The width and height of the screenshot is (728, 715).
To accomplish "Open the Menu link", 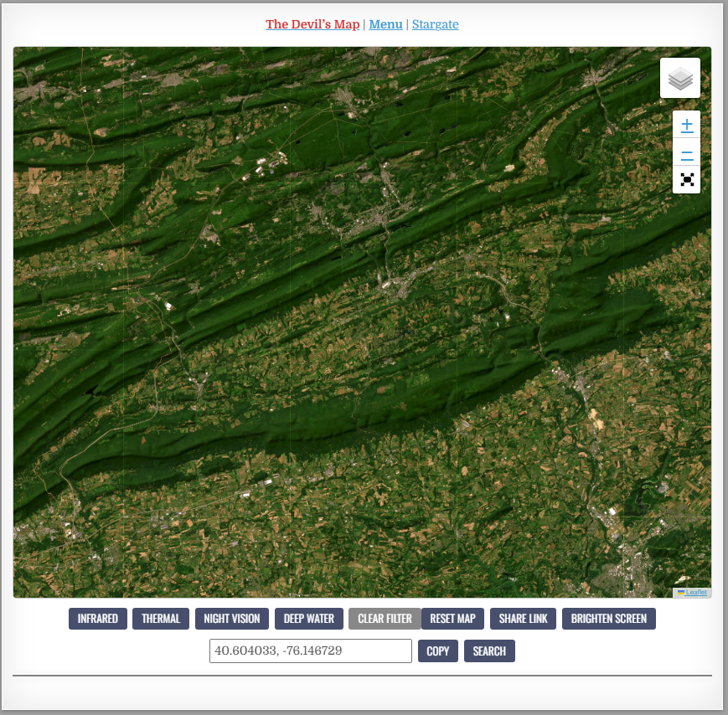I will click(x=385, y=24).
